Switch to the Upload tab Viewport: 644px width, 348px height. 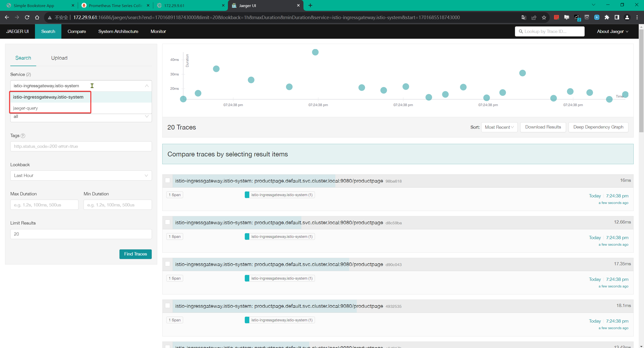point(59,58)
